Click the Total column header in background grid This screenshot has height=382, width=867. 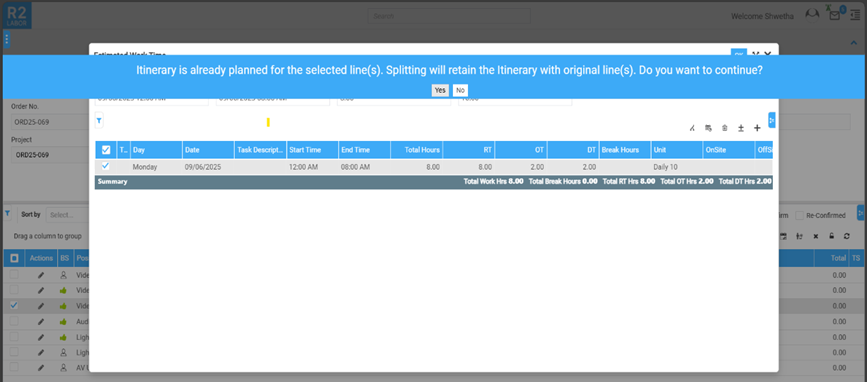(831, 258)
